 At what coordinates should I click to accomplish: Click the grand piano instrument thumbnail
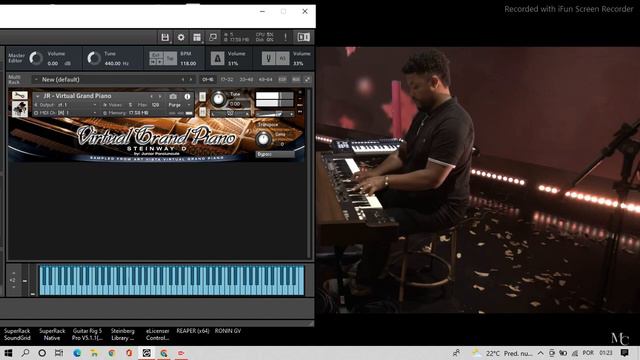[20, 109]
